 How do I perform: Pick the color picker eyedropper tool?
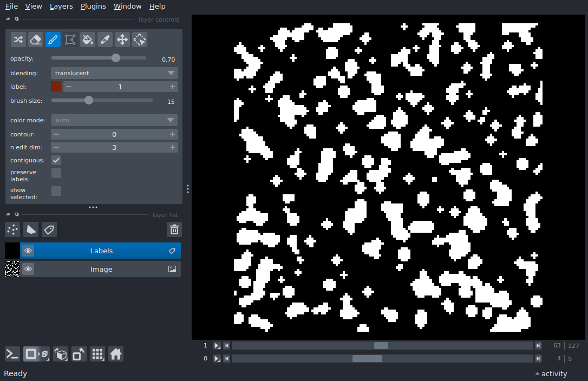click(x=105, y=40)
